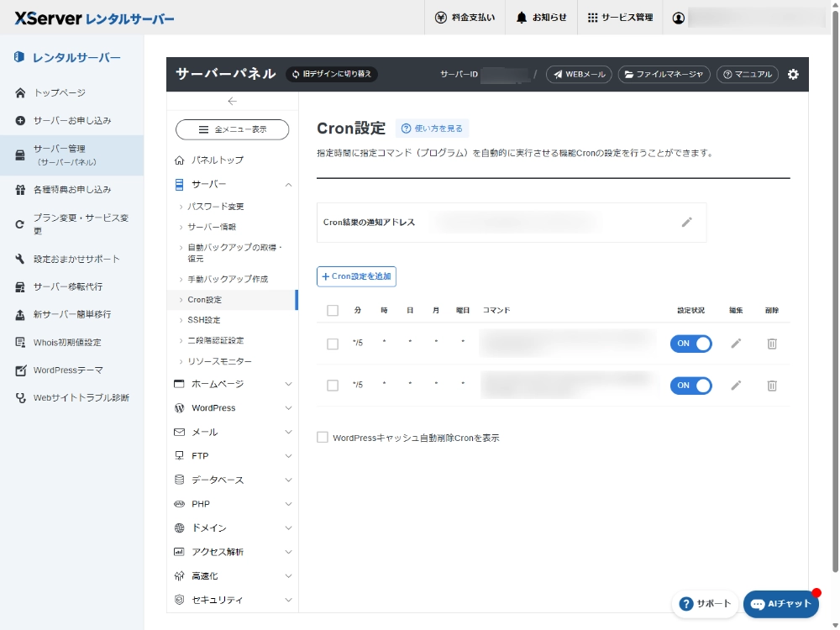This screenshot has height=630, width=840.
Task: Expand the ホームページ menu section
Action: tap(288, 384)
